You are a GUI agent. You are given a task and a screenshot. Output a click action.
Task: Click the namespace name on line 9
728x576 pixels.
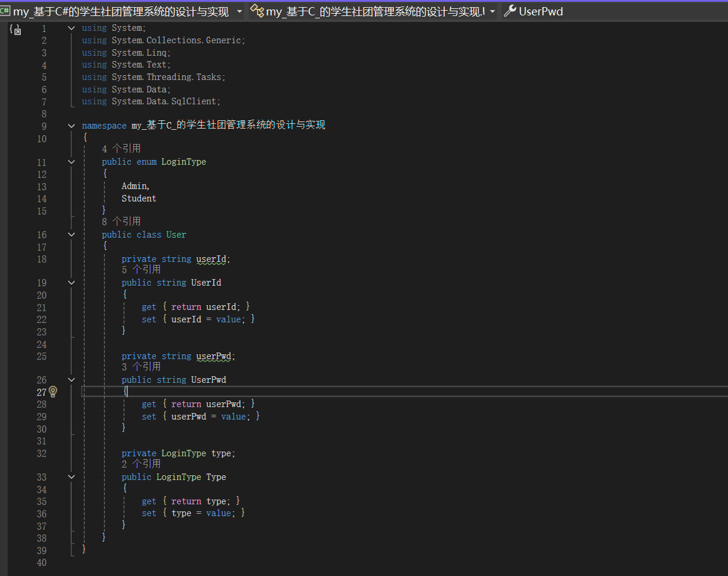click(229, 125)
